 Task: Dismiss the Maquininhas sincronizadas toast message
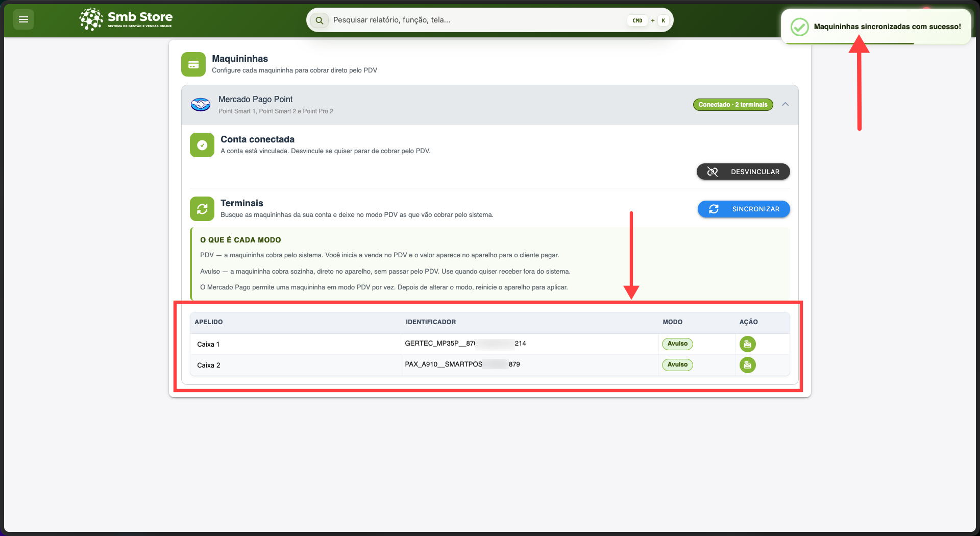tap(876, 27)
